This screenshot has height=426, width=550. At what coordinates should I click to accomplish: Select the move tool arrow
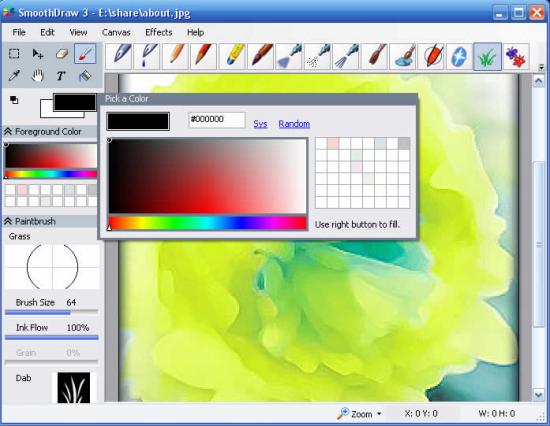click(38, 54)
